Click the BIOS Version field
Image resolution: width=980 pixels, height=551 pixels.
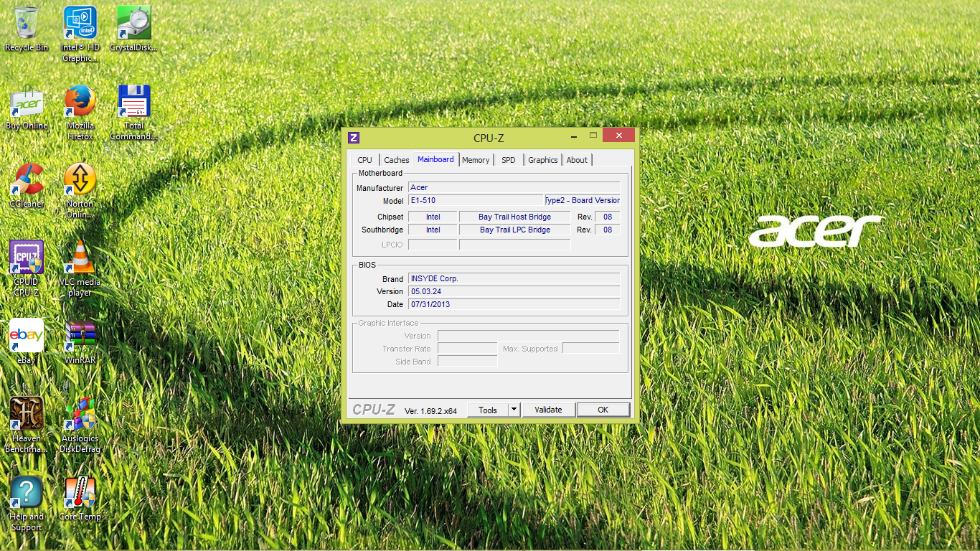click(x=514, y=291)
